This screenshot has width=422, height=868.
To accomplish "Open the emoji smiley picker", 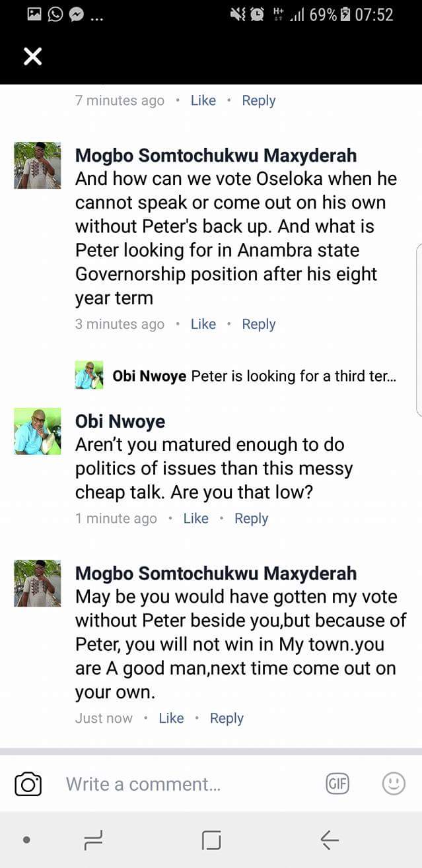I will coord(394,784).
